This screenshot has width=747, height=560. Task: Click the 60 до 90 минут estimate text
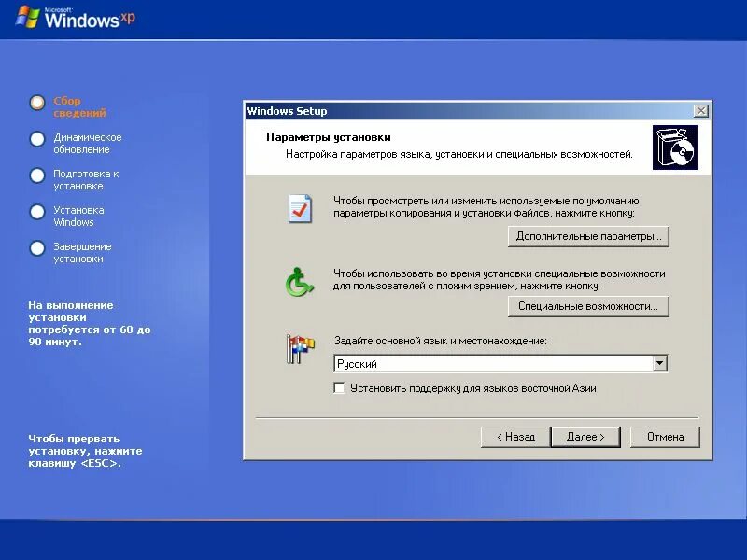click(89, 323)
